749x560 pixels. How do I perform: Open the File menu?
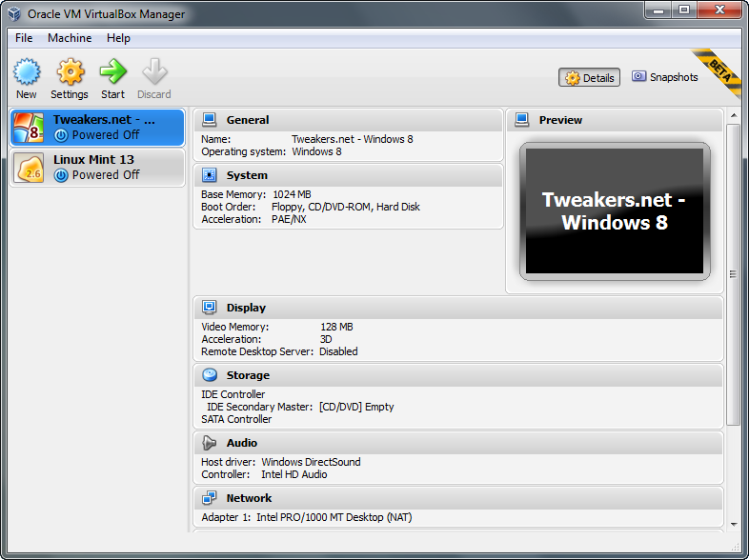[x=24, y=38]
